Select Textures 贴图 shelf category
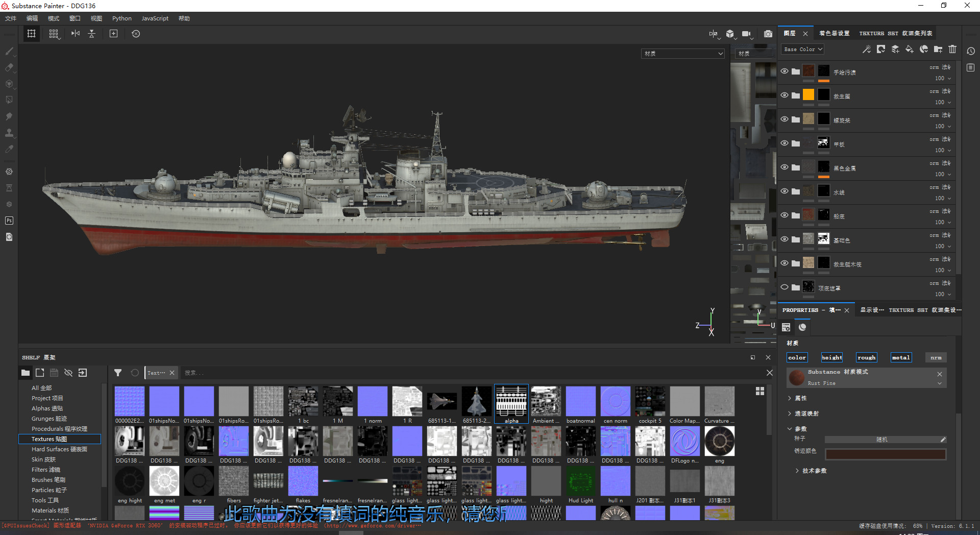This screenshot has width=980, height=535. (60, 439)
